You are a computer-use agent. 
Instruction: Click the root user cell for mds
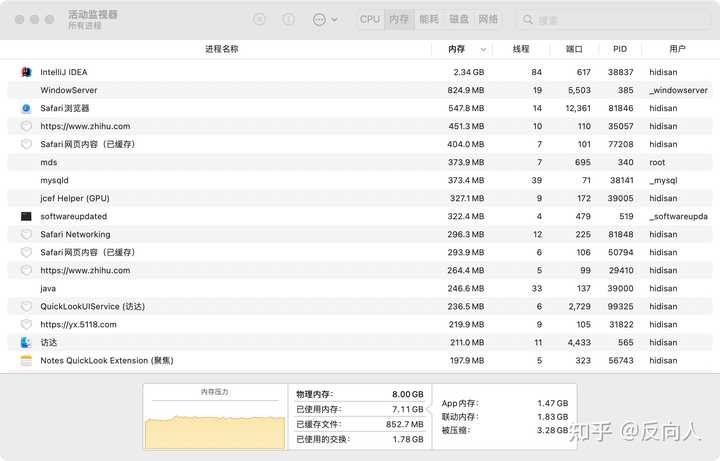coord(657,162)
